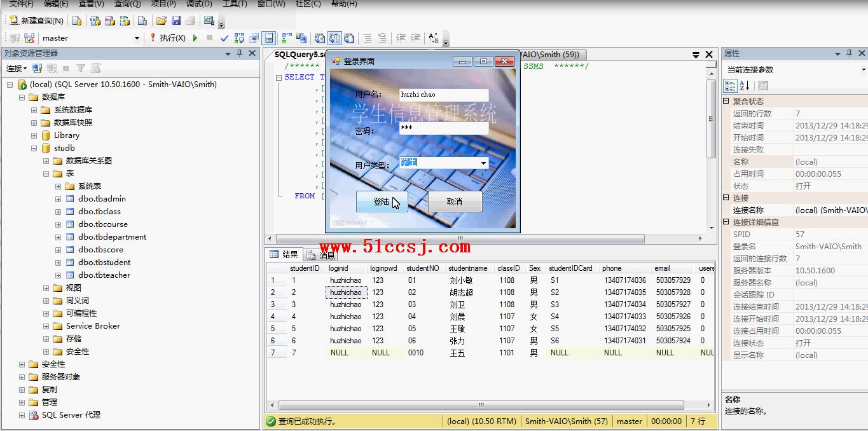Viewport: 868px width, 431px height.
Task: Click the blue save disk icon
Action: coord(176,20)
